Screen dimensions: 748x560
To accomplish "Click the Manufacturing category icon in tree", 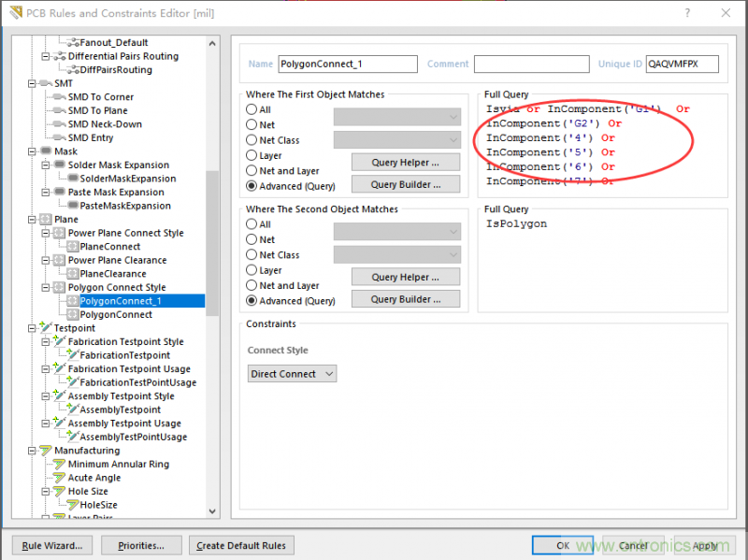I will coord(45,451).
